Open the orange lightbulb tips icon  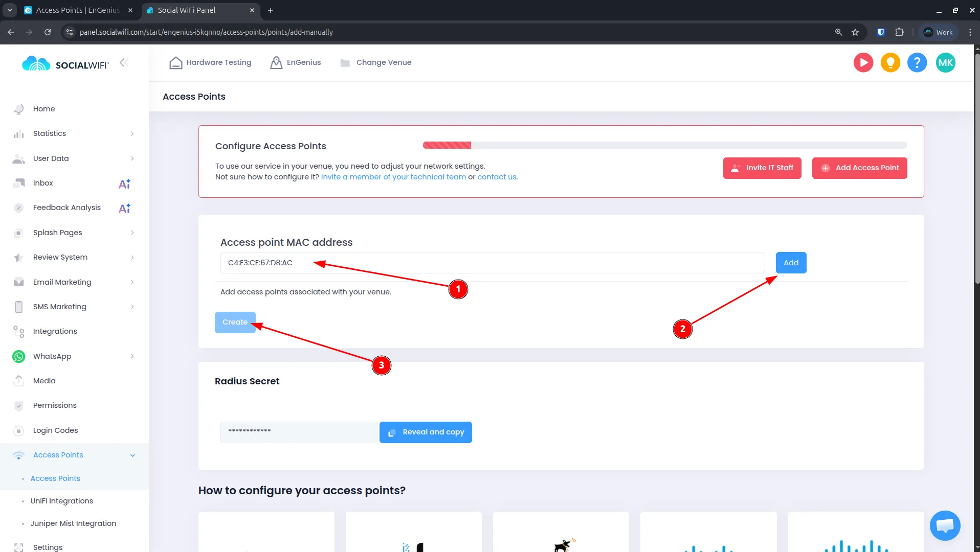[890, 63]
